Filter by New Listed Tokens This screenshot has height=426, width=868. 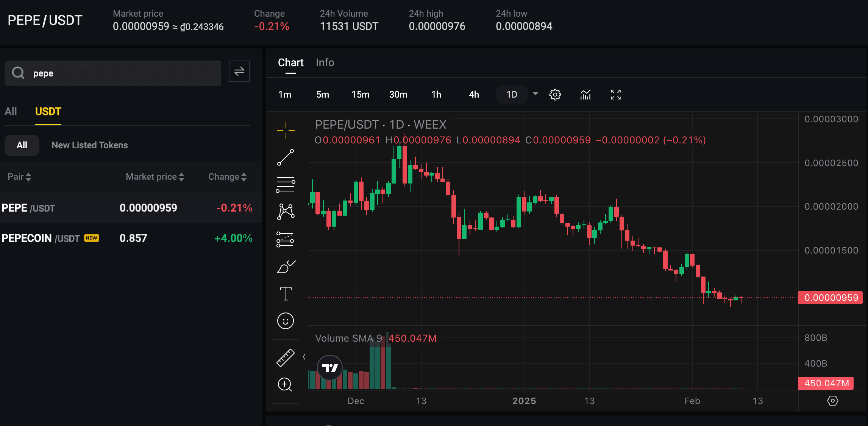tap(90, 145)
